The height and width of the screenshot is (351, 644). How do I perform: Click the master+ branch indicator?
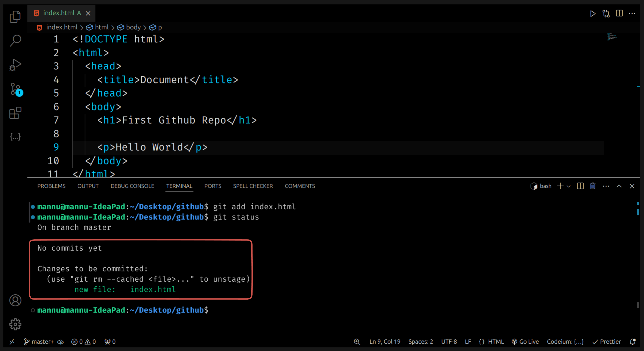[x=39, y=341]
